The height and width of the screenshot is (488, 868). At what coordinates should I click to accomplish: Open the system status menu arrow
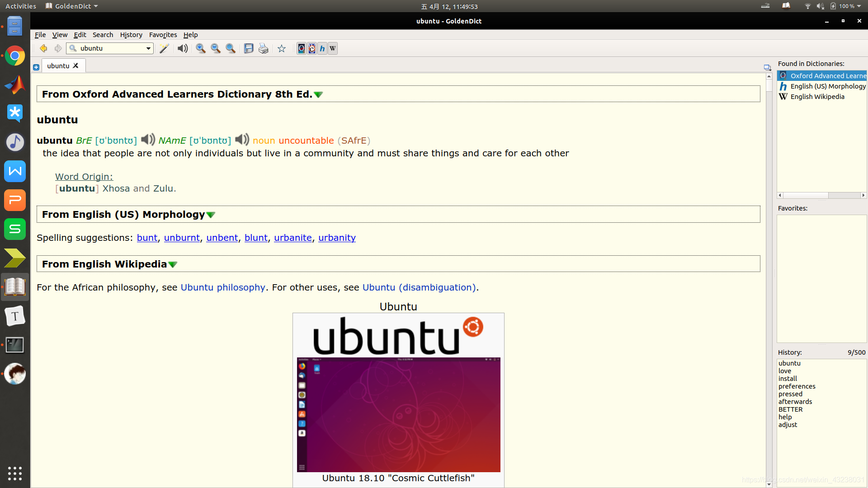859,6
